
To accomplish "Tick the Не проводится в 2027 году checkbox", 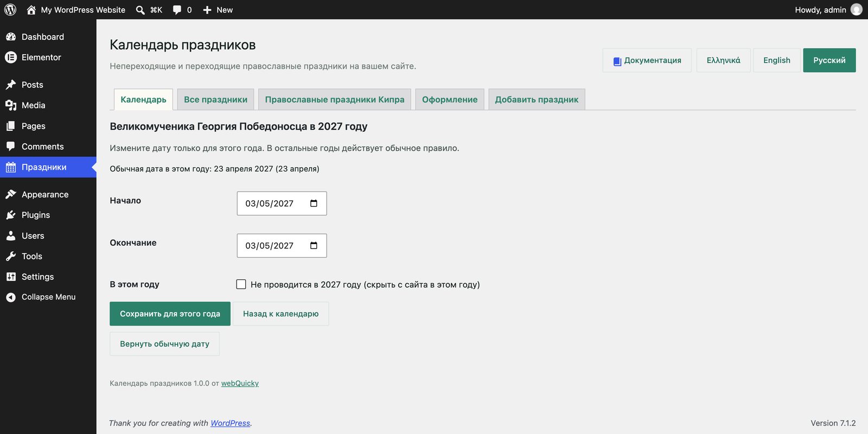I will coord(241,284).
